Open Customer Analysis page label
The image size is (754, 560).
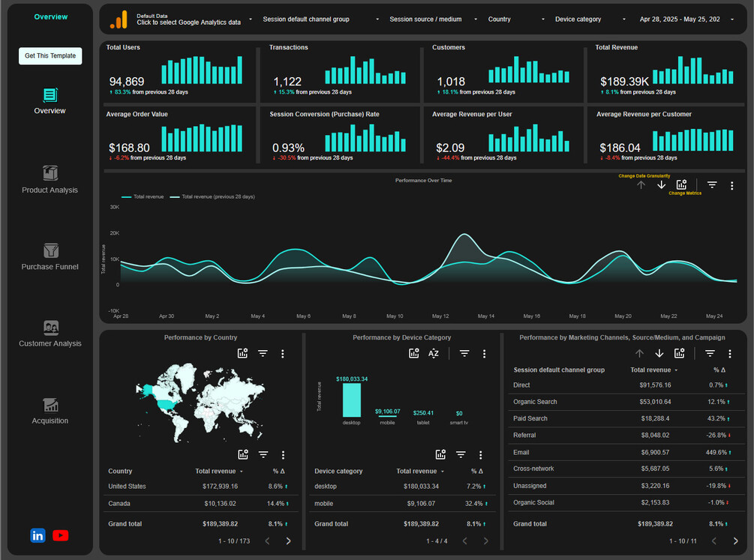pyautogui.click(x=50, y=343)
